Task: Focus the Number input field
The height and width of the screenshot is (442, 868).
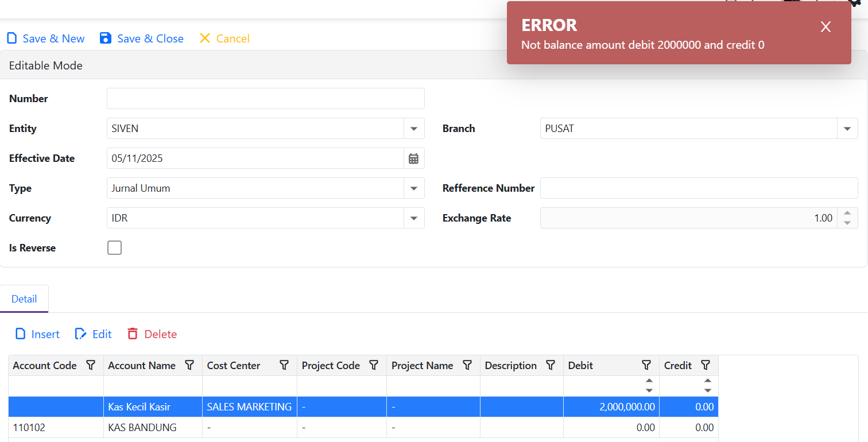Action: tap(266, 99)
